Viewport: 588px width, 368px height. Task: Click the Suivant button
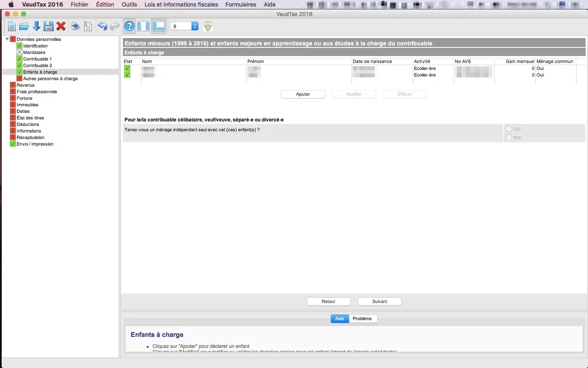380,301
